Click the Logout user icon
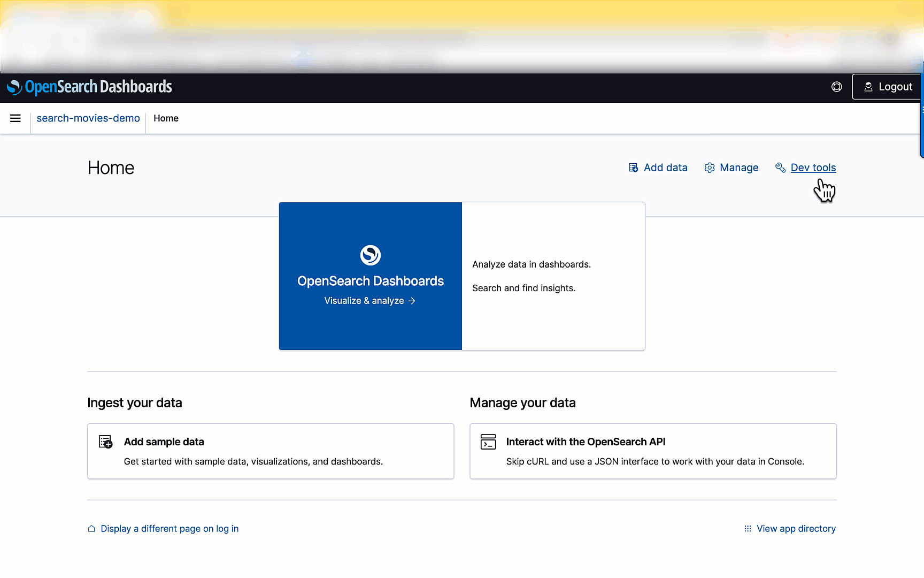 [868, 87]
